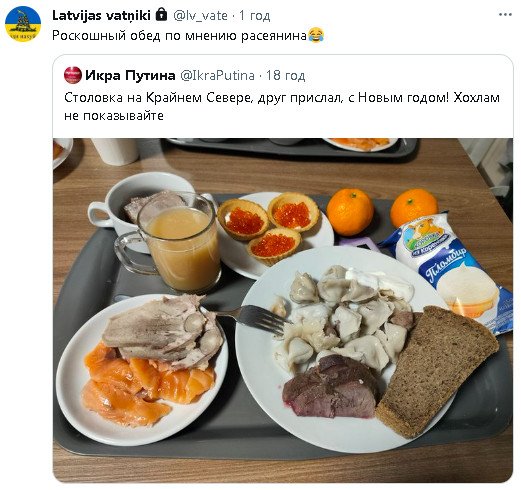This screenshot has height=490, width=521.
Task: Click the tweet timestamp 1 год
Action: (x=255, y=16)
